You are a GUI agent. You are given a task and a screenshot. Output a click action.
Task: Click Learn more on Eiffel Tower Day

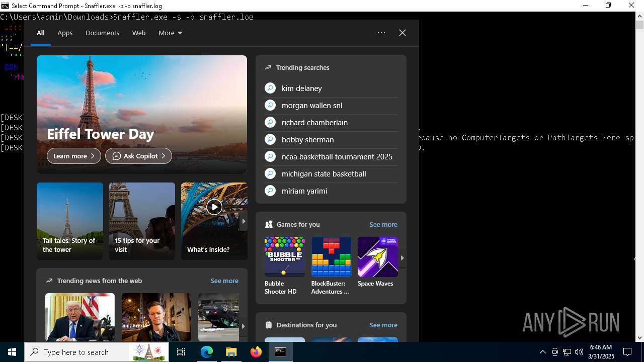tap(74, 156)
